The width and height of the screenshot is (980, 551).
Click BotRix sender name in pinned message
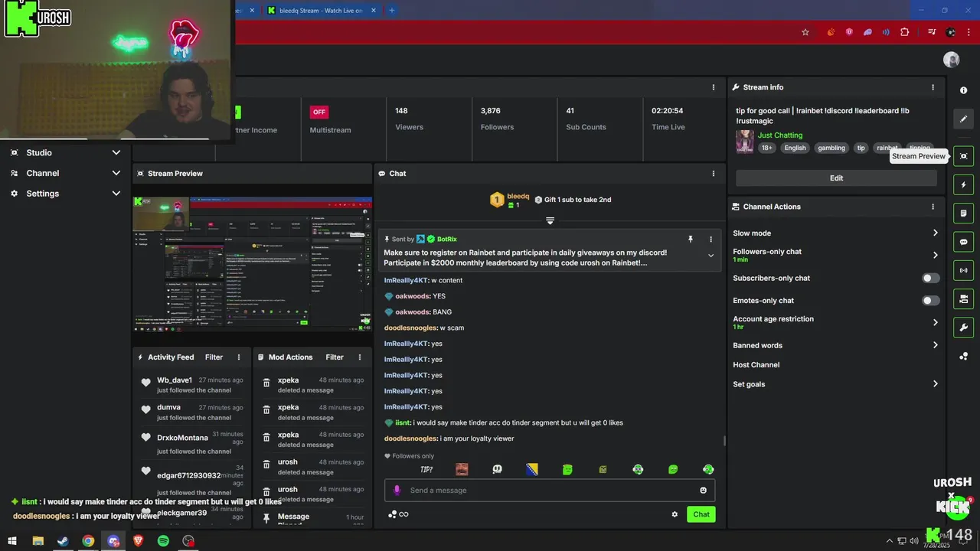[x=446, y=240]
